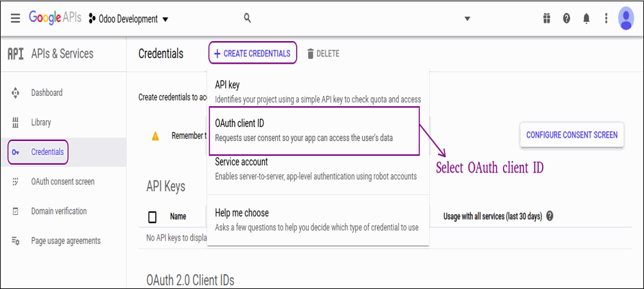Click the search magnifier icon
This screenshot has height=289, width=644.
[247, 18]
